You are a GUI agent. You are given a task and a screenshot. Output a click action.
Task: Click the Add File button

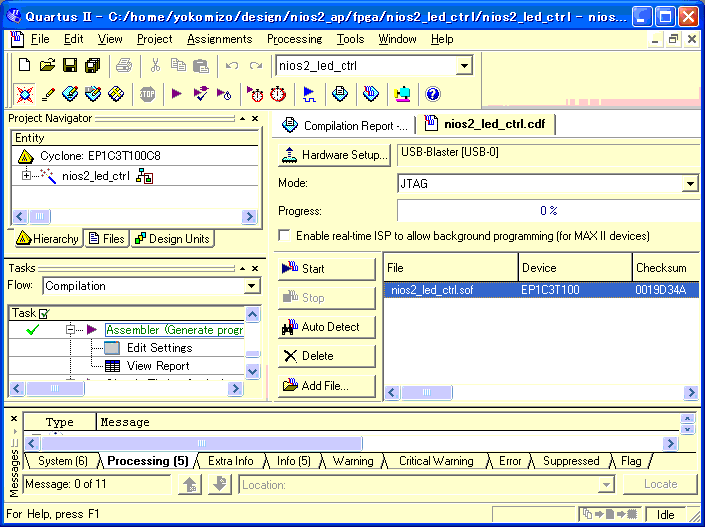point(326,385)
